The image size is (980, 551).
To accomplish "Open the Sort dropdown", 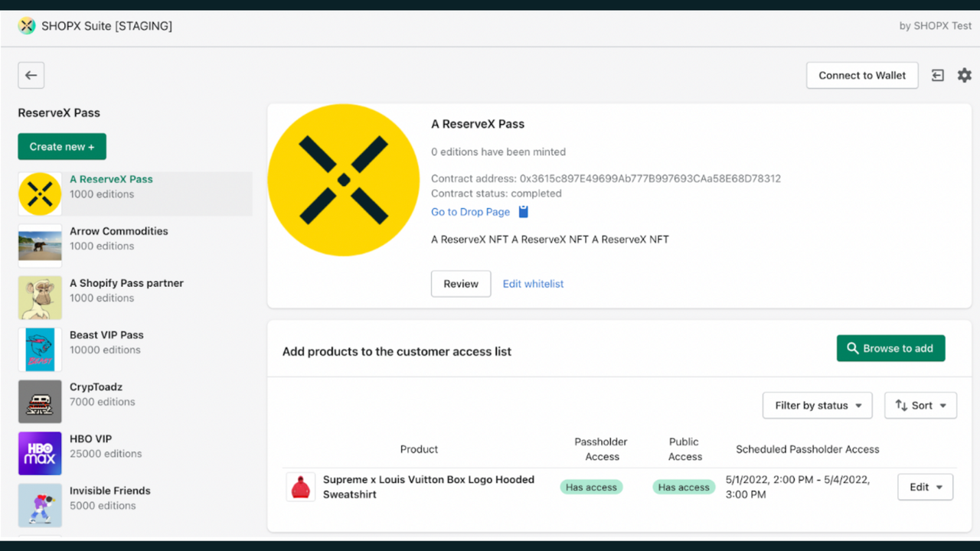I will [x=920, y=406].
